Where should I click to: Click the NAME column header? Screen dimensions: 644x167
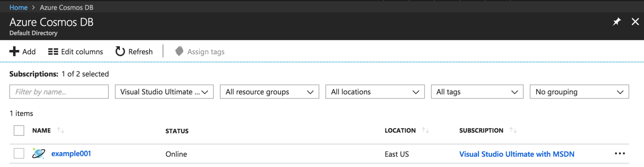tap(41, 130)
